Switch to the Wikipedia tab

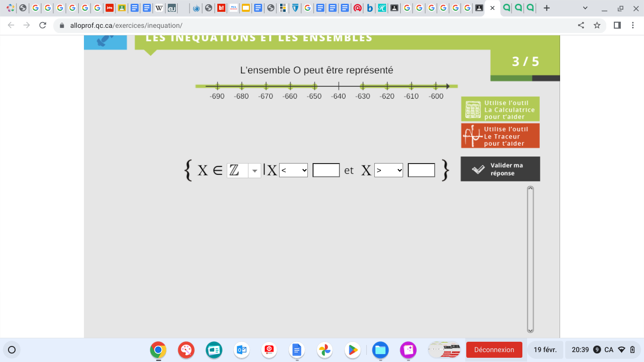pos(159,8)
